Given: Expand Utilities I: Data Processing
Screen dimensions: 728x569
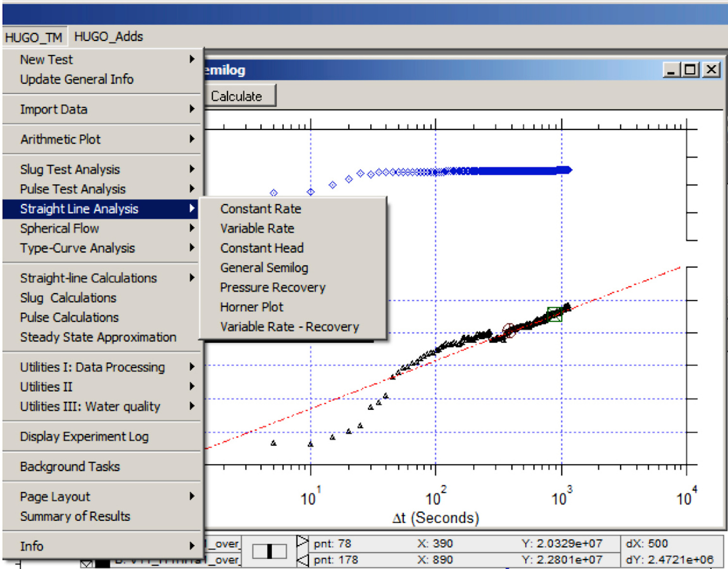Looking at the screenshot, I should (101, 367).
